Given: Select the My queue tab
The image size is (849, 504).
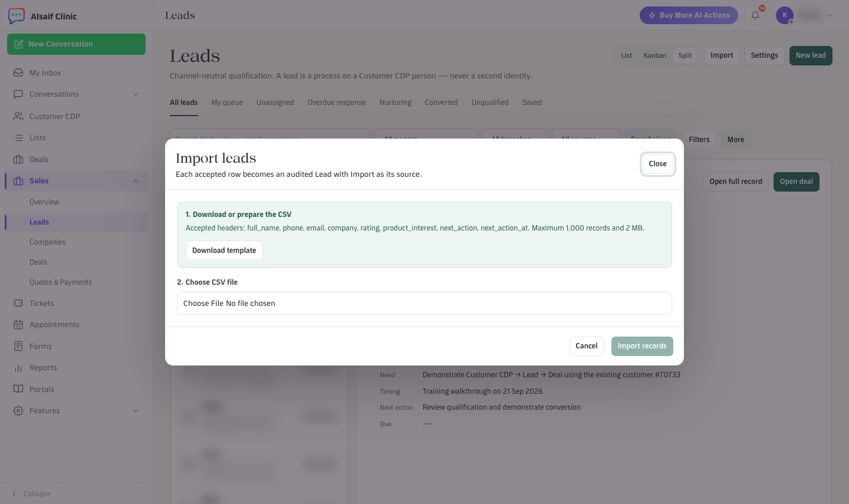Looking at the screenshot, I should tap(227, 103).
